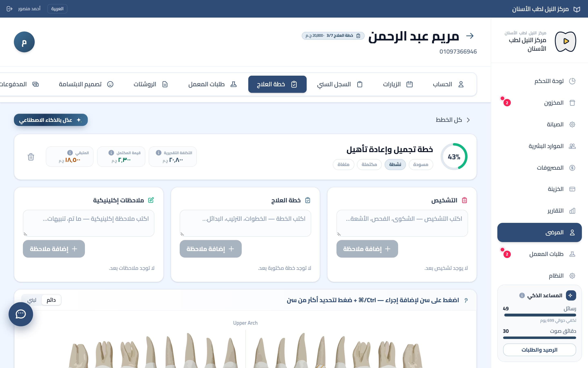
Task: Click info icon next to المساعد الذكي
Action: coord(522,295)
